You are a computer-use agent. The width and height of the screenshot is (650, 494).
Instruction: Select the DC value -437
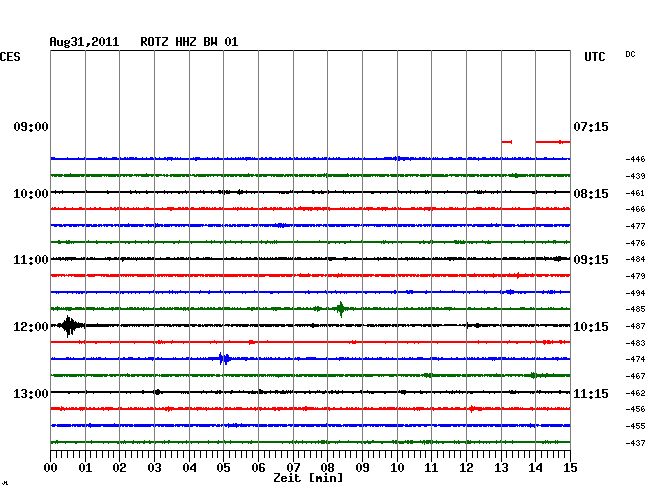pos(635,443)
